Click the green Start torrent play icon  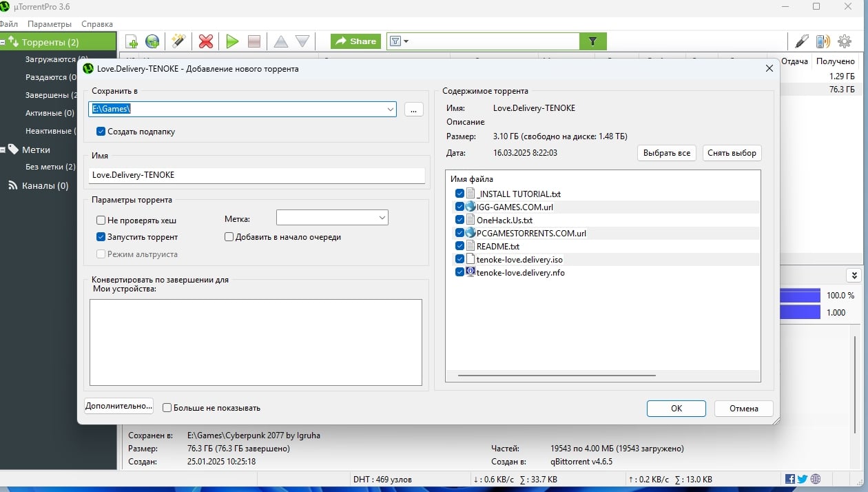(x=232, y=41)
